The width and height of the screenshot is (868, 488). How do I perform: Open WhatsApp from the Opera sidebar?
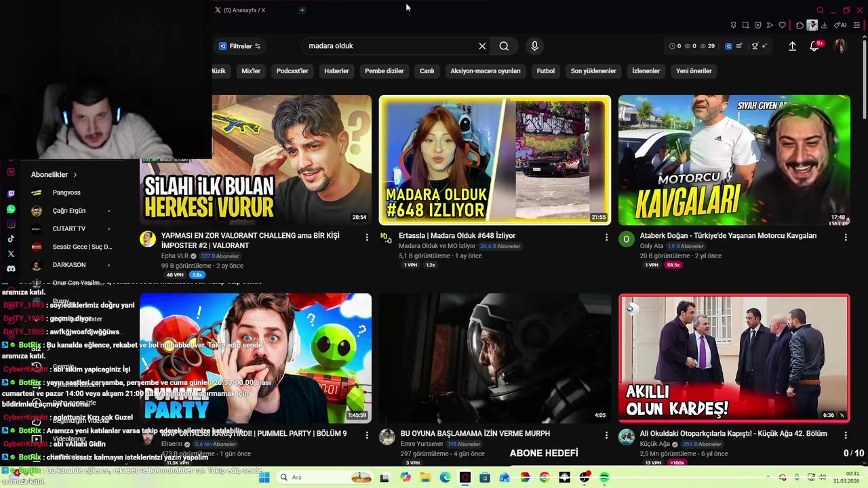(11, 209)
